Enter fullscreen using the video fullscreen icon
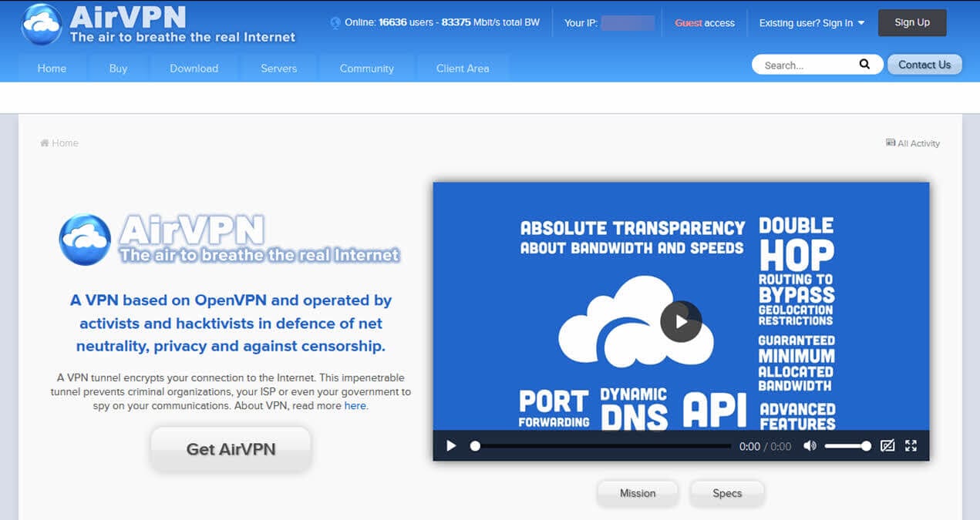The width and height of the screenshot is (980, 520). click(x=911, y=446)
